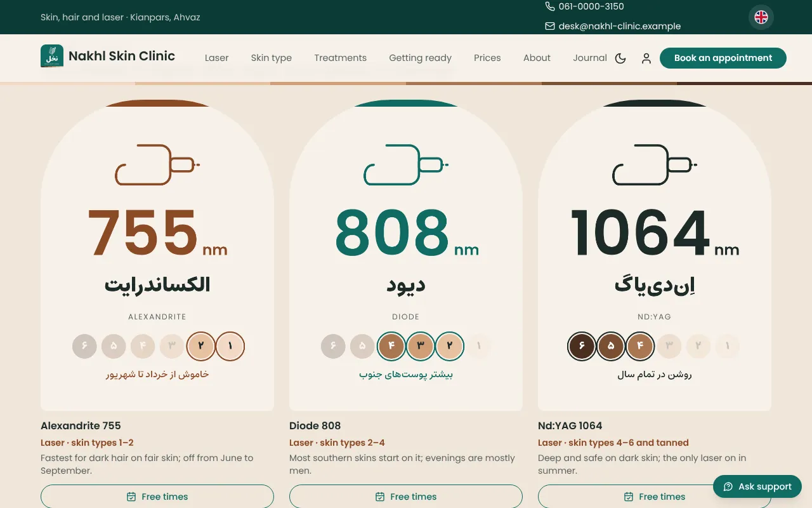
Task: Select skin type 5 swatch on Nd:YAG card
Action: [611, 346]
